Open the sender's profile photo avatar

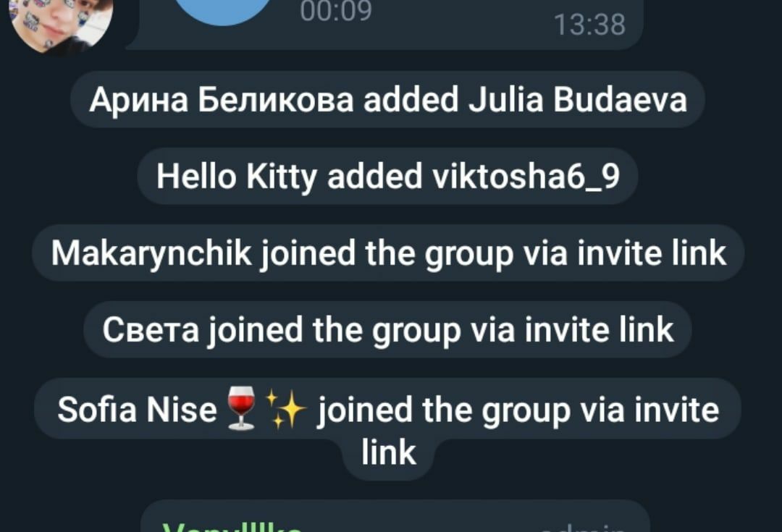pyautogui.click(x=61, y=22)
